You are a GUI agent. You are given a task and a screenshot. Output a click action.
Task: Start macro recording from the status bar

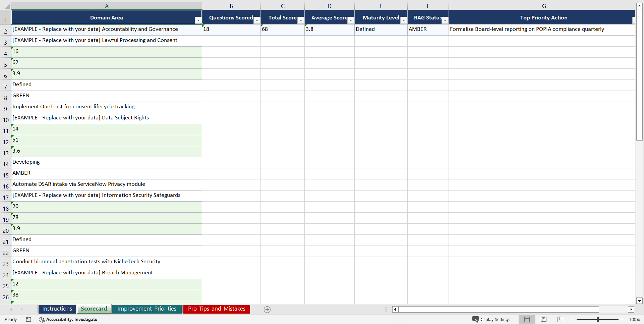pos(28,319)
